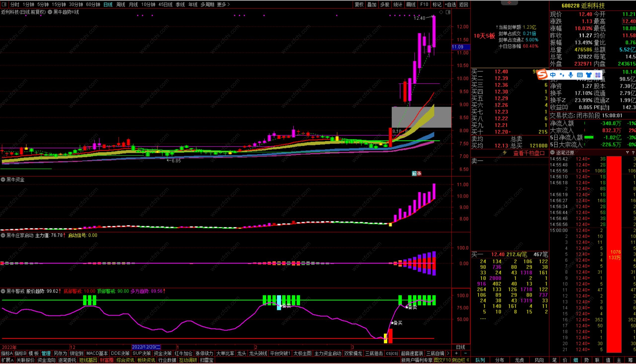Toggle the Chinese/English 中 input mode

553,75
